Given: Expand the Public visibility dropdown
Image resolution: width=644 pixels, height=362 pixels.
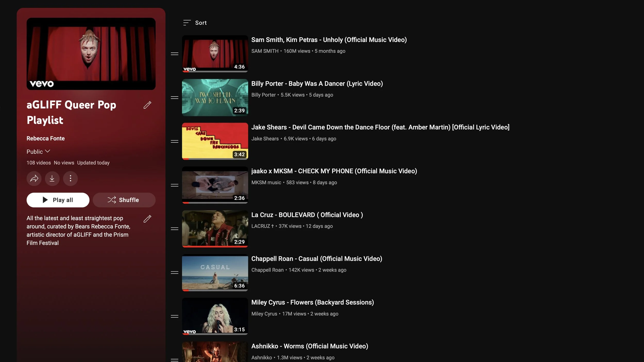Looking at the screenshot, I should [38, 152].
